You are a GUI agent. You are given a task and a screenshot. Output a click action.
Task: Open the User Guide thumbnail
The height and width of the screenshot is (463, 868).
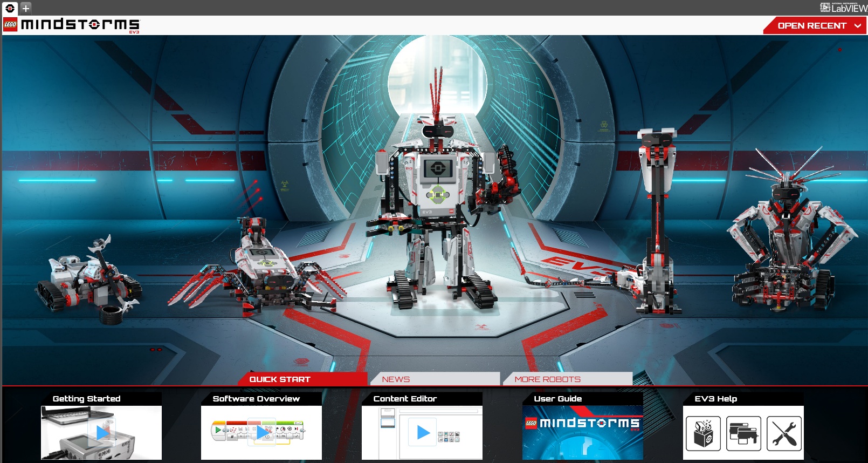583,433
